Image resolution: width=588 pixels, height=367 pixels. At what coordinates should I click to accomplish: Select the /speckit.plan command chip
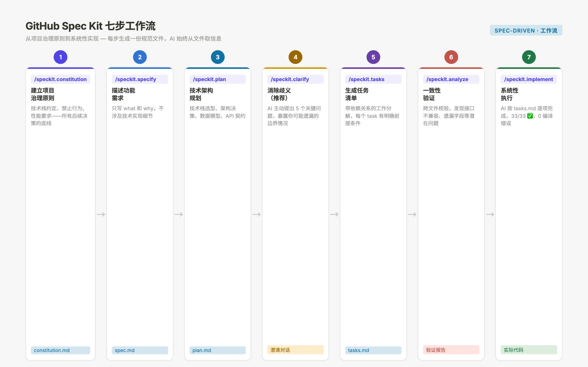[218, 79]
